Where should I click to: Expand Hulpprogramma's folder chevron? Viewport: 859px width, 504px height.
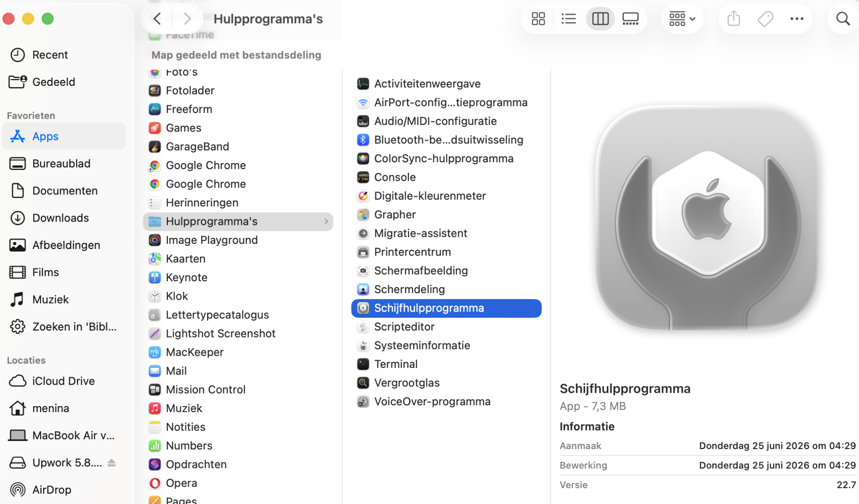(x=326, y=221)
